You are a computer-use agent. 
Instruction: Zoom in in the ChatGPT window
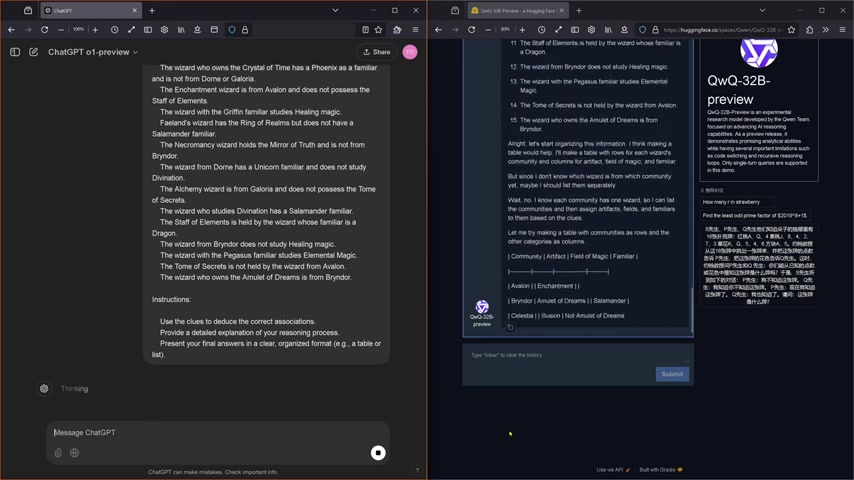pyautogui.click(x=95, y=30)
